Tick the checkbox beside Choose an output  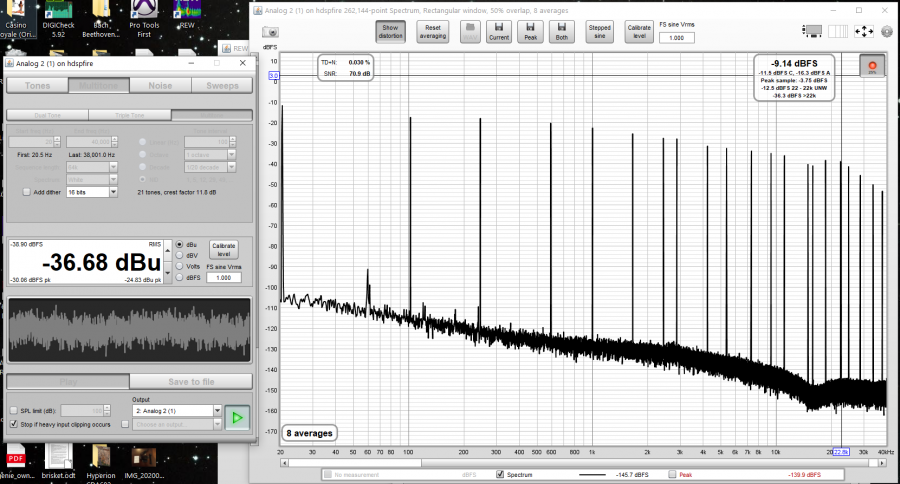pyautogui.click(x=125, y=424)
